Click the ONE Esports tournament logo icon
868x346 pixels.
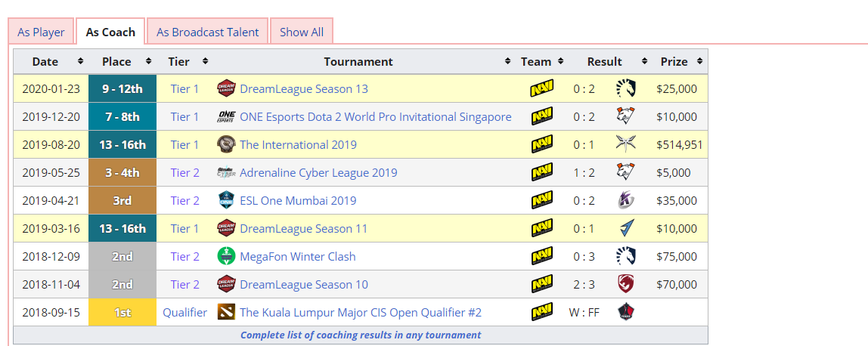[226, 116]
